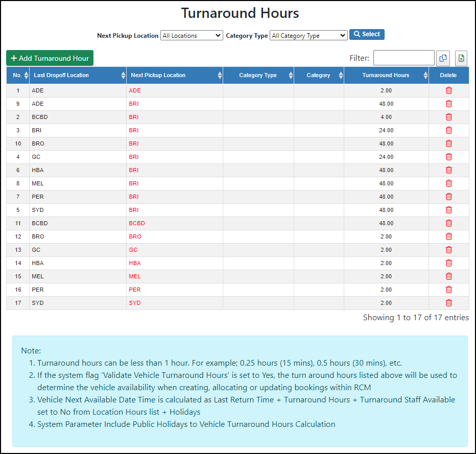Open the Category Type dropdown
The image size is (476, 454).
pyautogui.click(x=308, y=36)
